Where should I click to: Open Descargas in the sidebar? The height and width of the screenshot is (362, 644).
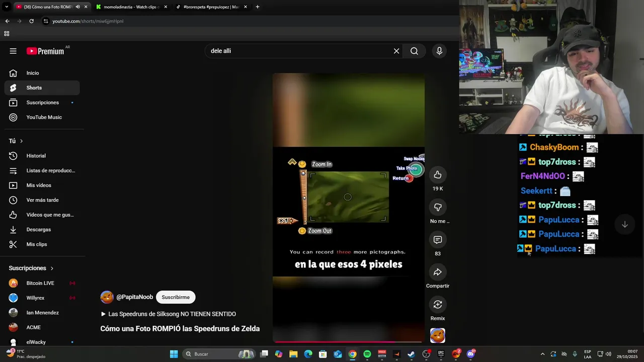pos(42,229)
